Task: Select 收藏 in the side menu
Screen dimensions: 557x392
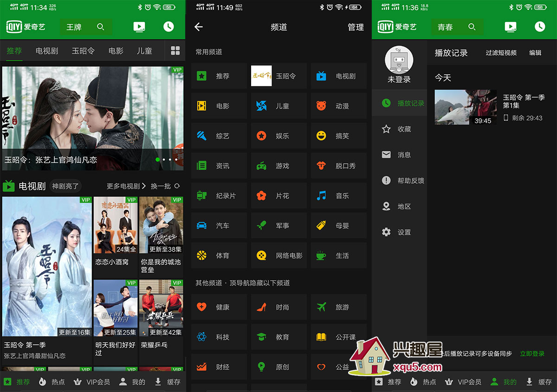Action: click(399, 129)
